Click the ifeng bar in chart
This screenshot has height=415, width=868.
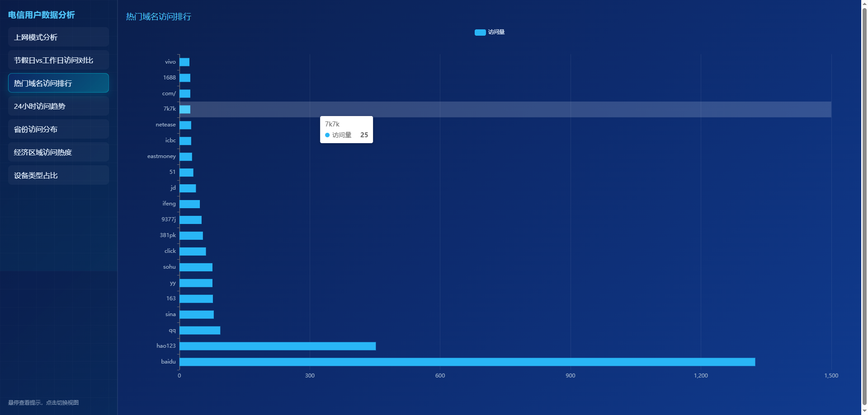click(189, 204)
